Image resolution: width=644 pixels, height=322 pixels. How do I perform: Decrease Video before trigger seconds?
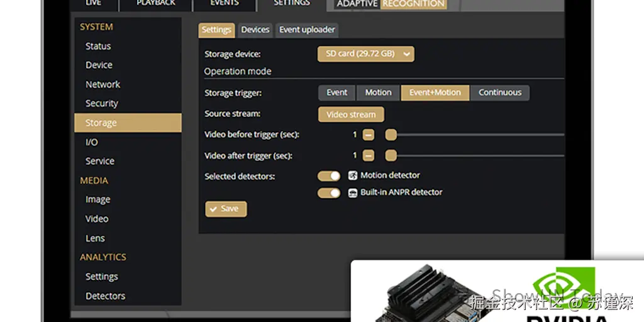point(369,135)
